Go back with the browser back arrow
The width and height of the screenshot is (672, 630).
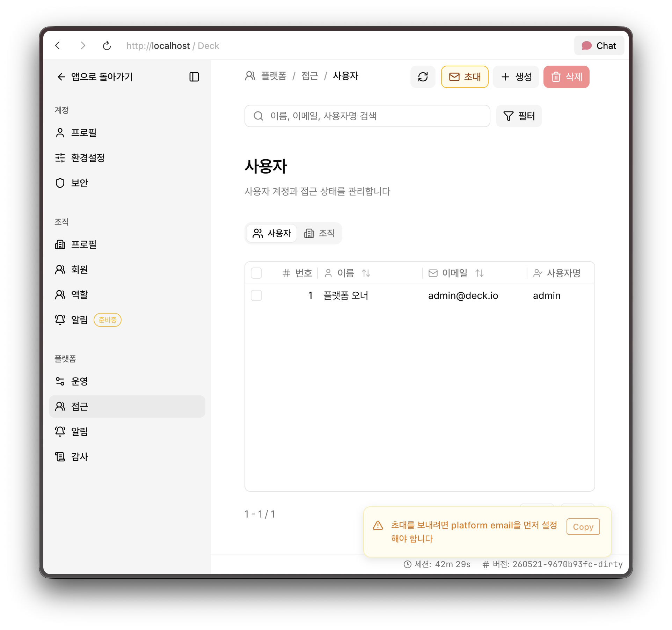pos(58,45)
